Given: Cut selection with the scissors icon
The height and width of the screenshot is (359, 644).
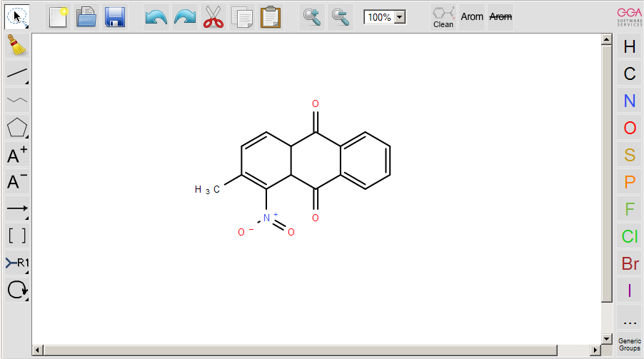Looking at the screenshot, I should [x=213, y=17].
